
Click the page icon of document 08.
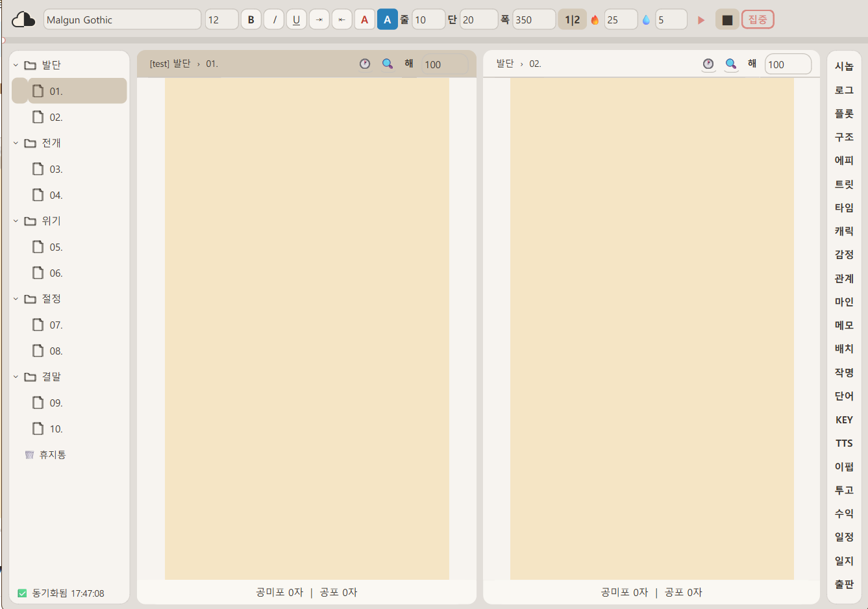click(38, 351)
